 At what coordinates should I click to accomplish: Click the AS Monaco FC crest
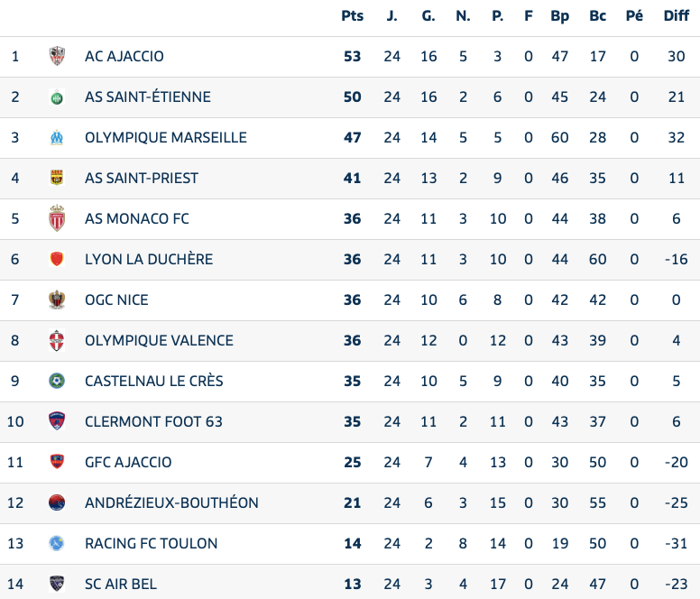tap(57, 218)
